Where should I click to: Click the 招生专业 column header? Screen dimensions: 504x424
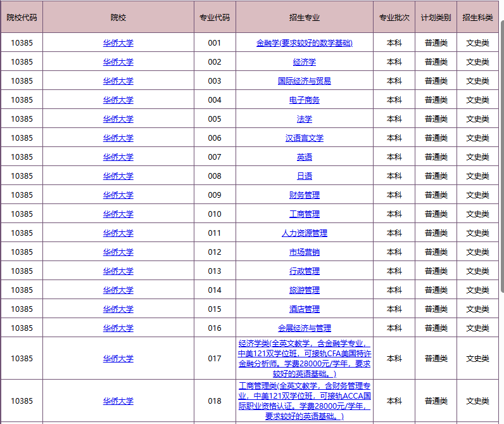pyautogui.click(x=305, y=17)
